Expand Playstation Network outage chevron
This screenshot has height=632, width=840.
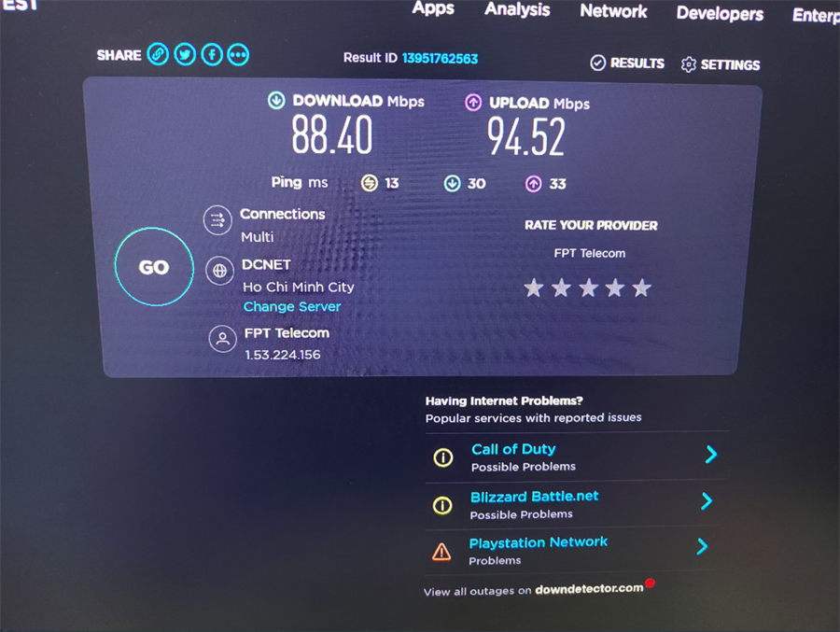(702, 546)
